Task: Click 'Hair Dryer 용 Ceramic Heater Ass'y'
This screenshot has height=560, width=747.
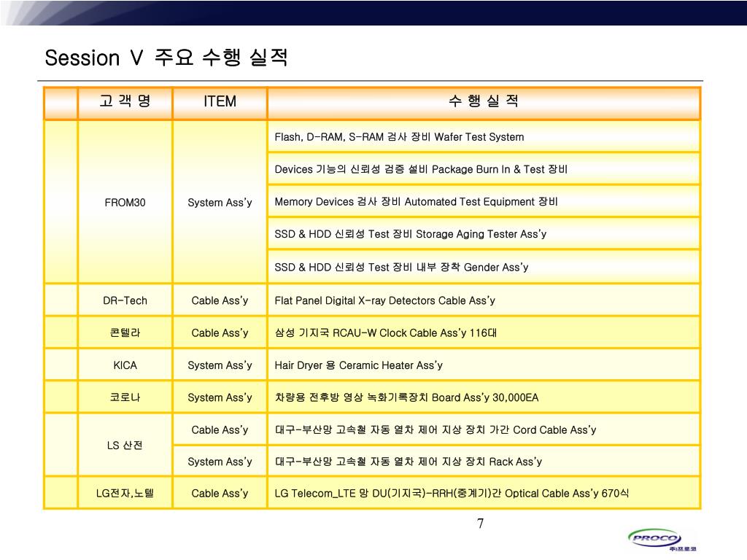Action: tap(358, 365)
